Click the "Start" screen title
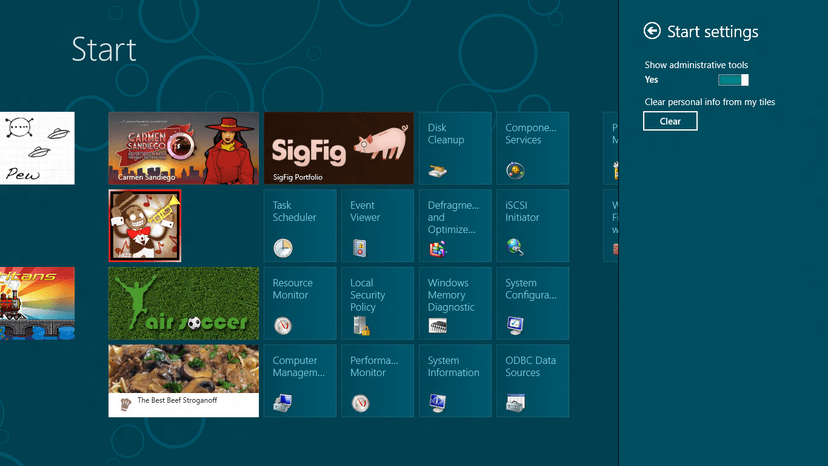Screen dimensions: 828x466 tap(104, 49)
